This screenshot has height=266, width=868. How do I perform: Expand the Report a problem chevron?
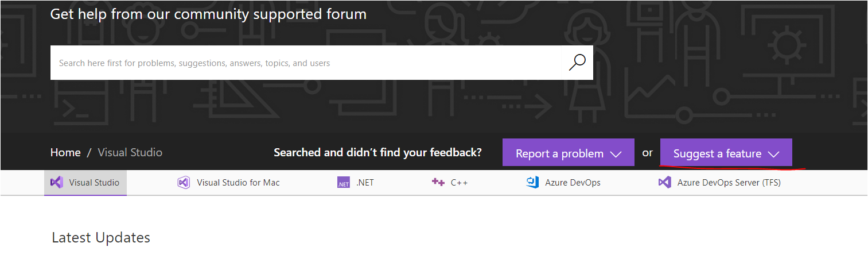pos(616,154)
